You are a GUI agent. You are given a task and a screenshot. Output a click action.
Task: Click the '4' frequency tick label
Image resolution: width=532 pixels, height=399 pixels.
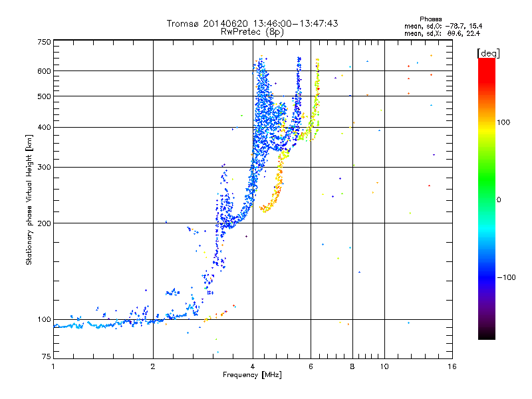click(x=253, y=366)
